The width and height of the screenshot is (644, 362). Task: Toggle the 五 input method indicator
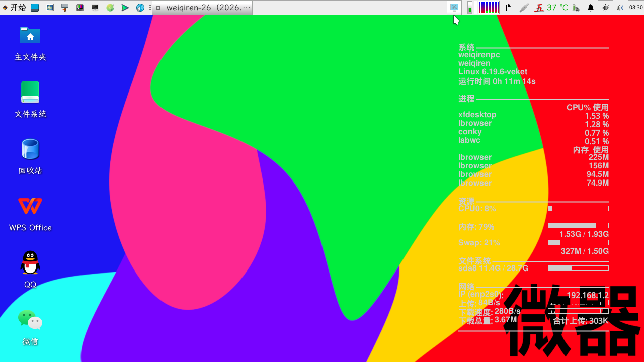539,8
